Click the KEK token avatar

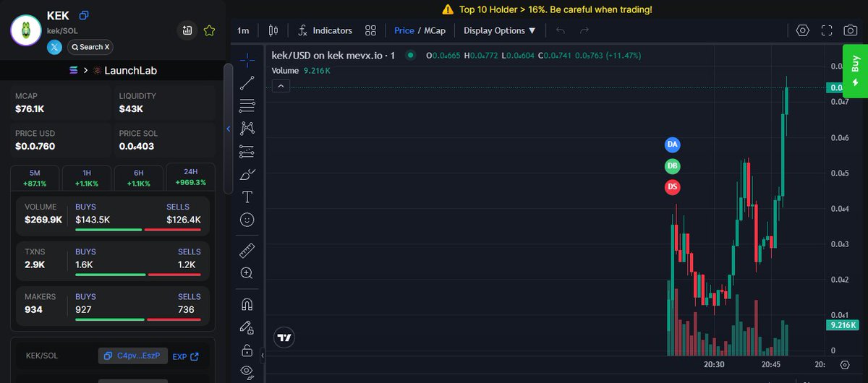point(25,30)
